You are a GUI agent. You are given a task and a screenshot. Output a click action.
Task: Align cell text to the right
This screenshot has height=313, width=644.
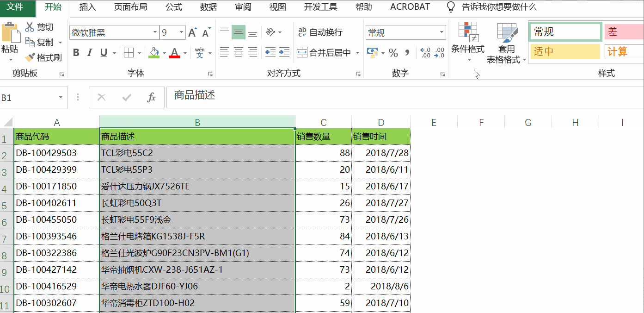(252, 52)
